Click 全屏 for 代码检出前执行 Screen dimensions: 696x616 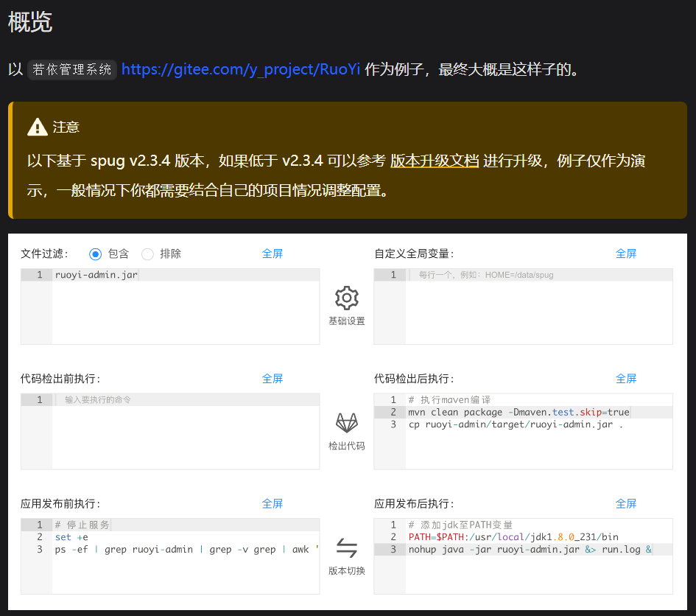click(x=273, y=379)
